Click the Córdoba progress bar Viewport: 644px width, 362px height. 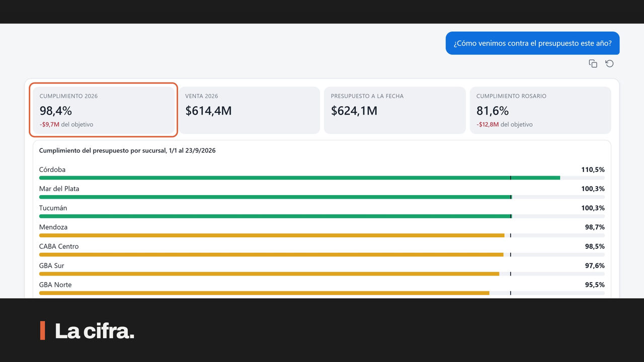[322, 177]
